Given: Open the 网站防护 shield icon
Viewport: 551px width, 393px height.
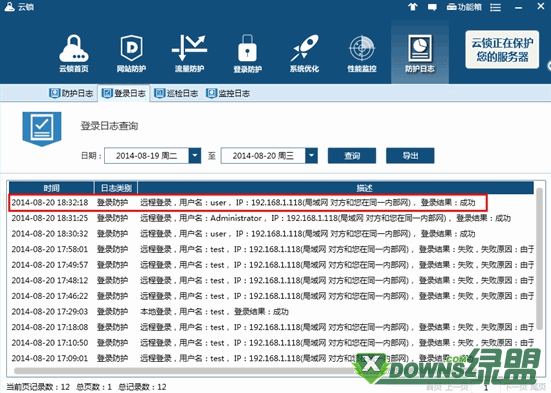Looking at the screenshot, I should pos(131,53).
